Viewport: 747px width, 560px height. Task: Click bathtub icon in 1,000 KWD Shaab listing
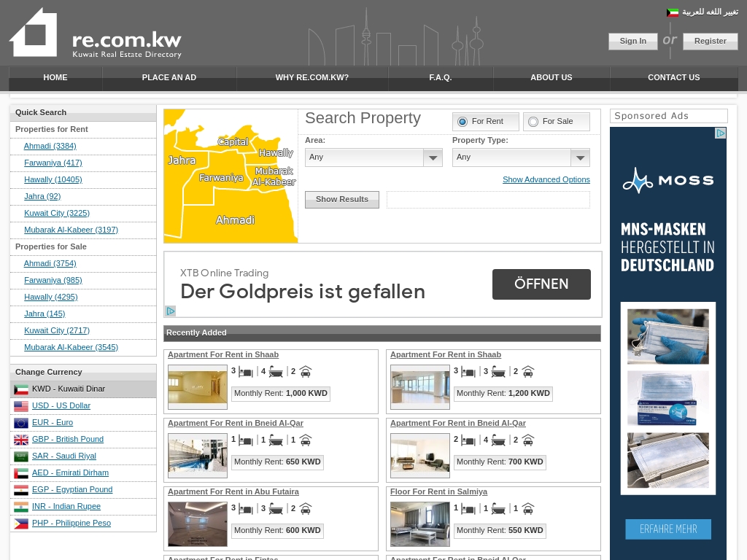point(275,371)
